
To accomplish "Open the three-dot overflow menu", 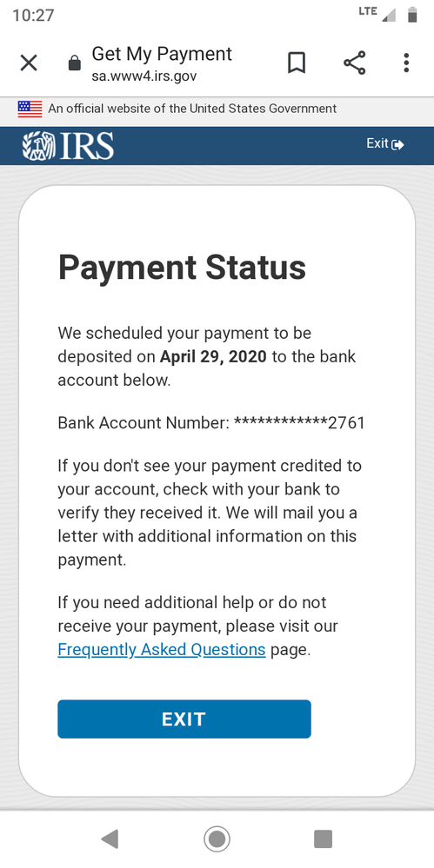I will pos(406,63).
